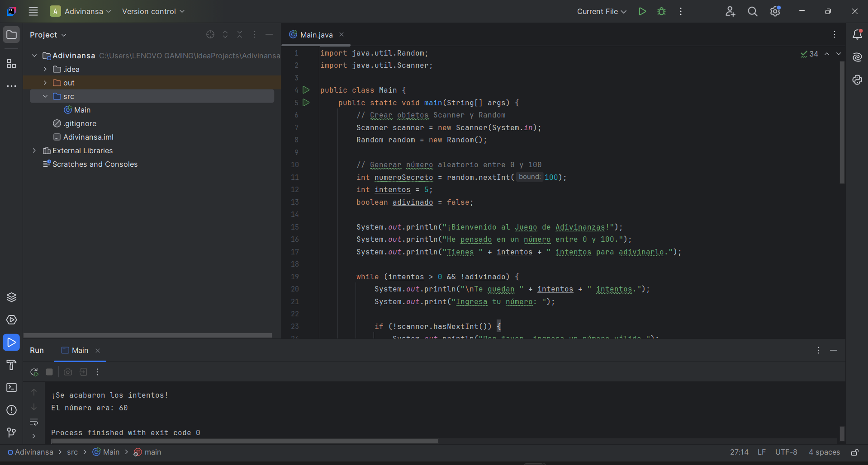
Task: Open editor tabs options menu
Action: point(835,34)
